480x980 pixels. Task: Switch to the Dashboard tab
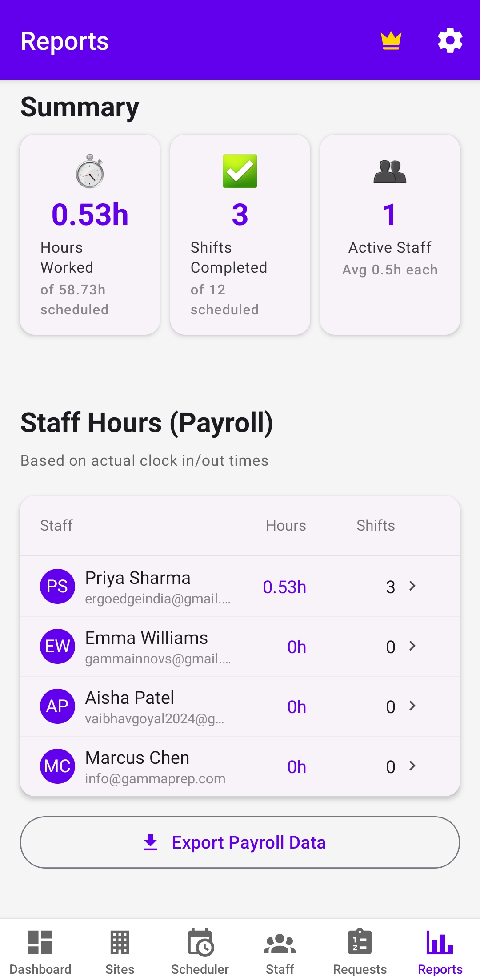[x=40, y=951]
